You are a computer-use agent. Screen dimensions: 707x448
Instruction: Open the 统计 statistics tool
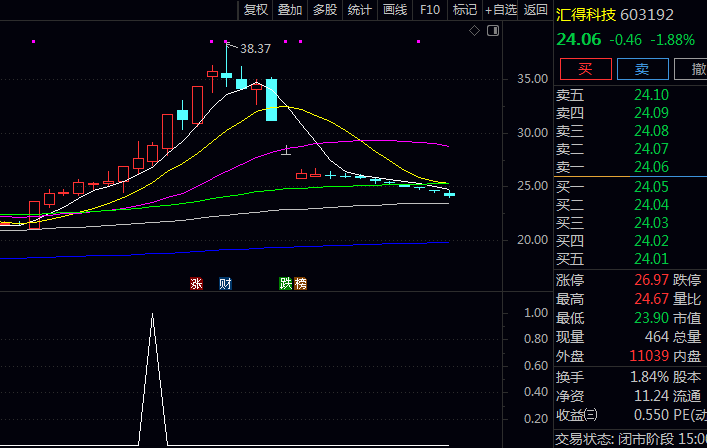click(360, 10)
